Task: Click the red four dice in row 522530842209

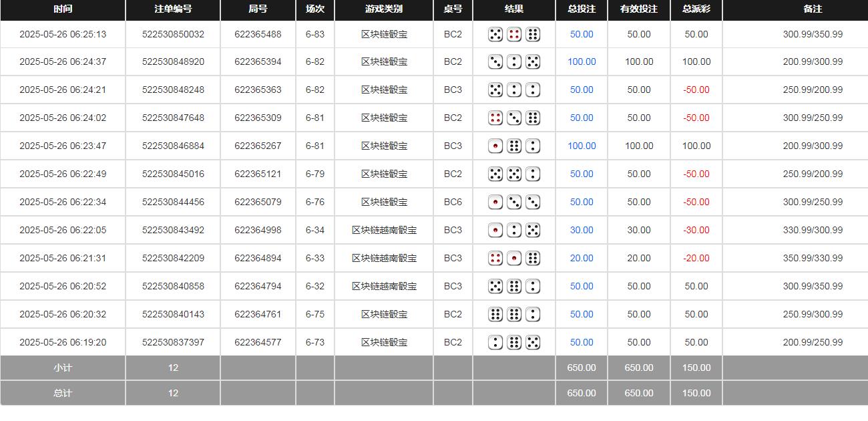Action: click(495, 258)
